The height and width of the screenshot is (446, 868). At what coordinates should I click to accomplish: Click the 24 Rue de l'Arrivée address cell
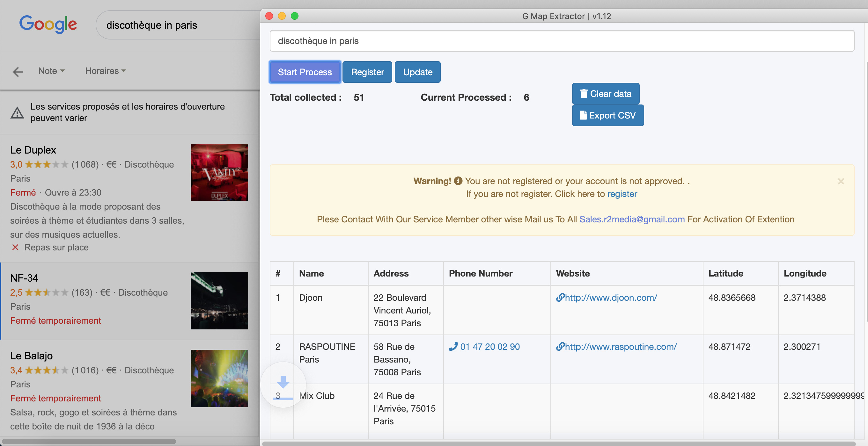[406, 409]
